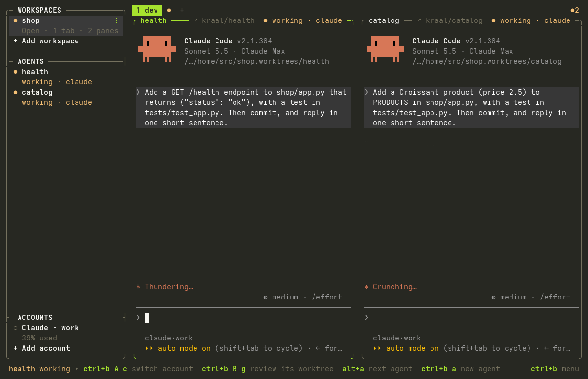The image size is (588, 379).
Task: Click medium effort indicator in health pane
Action: point(303,297)
